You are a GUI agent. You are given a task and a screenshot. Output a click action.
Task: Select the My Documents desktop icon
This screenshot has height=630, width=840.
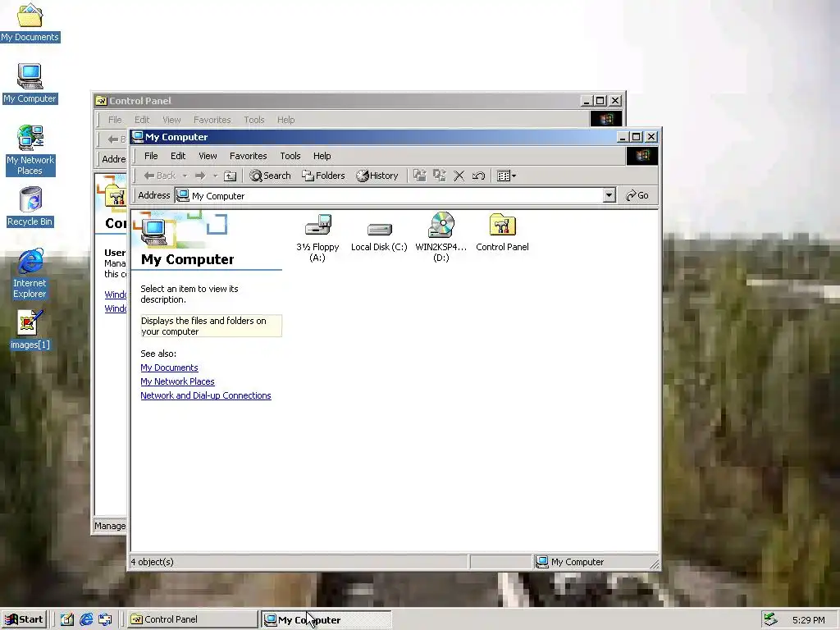pyautogui.click(x=30, y=22)
